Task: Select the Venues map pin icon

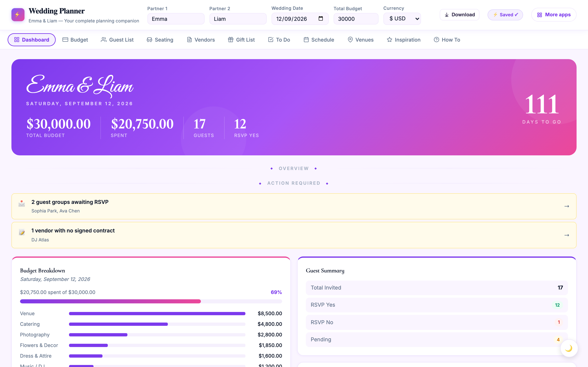Action: pyautogui.click(x=350, y=40)
